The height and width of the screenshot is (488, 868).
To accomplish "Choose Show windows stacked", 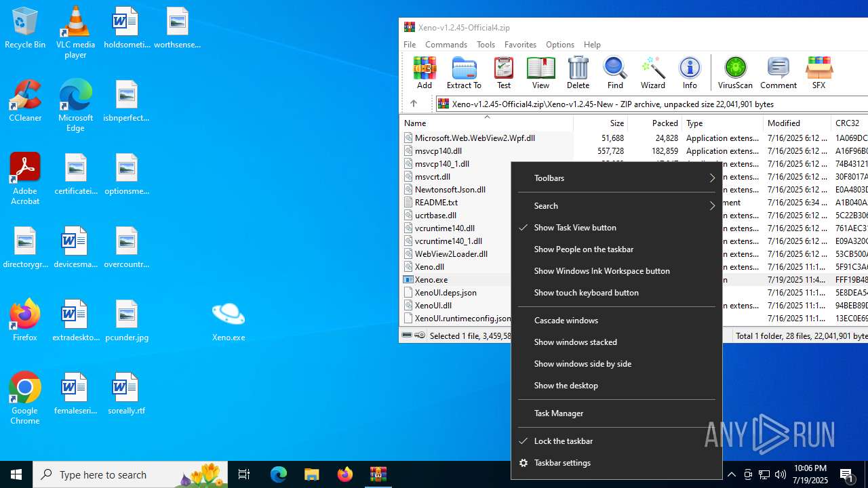I will point(616,342).
